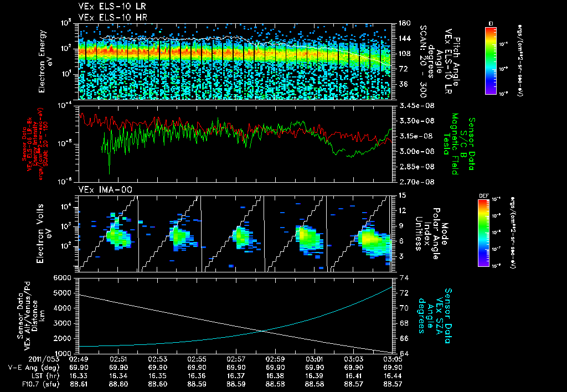Click the green Magnetic Field Tesla label

click(x=455, y=143)
